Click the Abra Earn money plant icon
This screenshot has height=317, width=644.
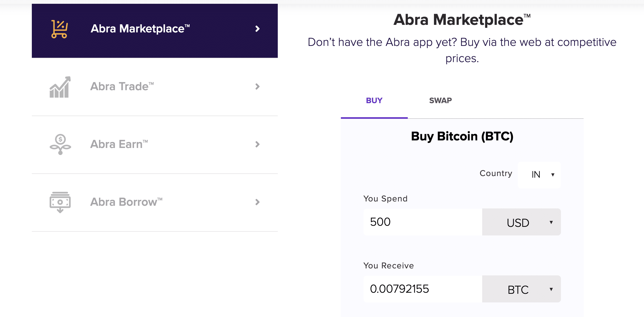(60, 144)
